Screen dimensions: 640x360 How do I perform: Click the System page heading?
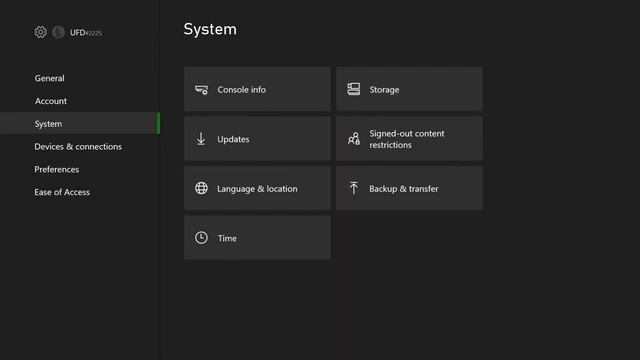(210, 29)
